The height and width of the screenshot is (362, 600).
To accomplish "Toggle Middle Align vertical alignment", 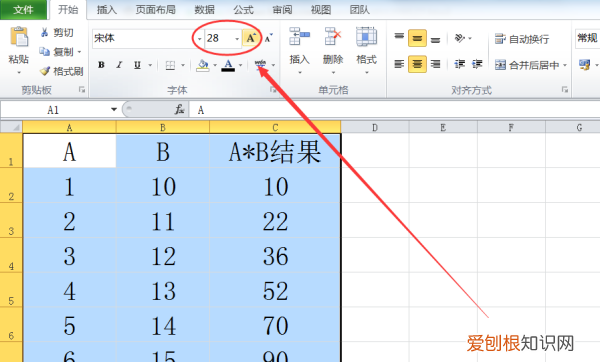I will click(417, 38).
